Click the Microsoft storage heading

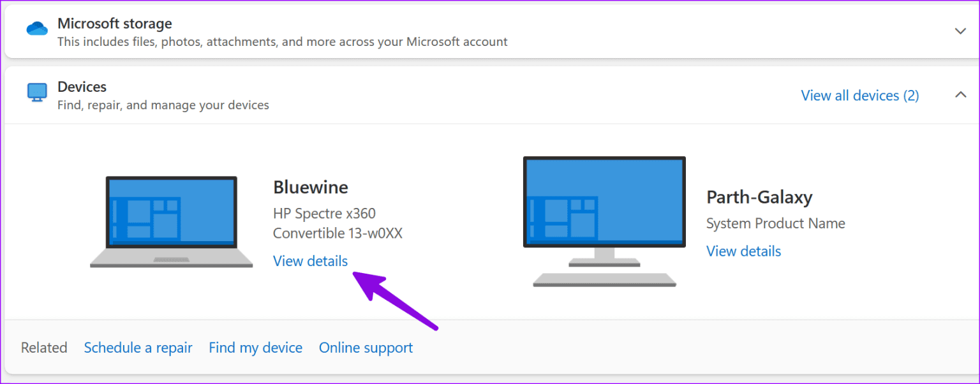click(115, 24)
